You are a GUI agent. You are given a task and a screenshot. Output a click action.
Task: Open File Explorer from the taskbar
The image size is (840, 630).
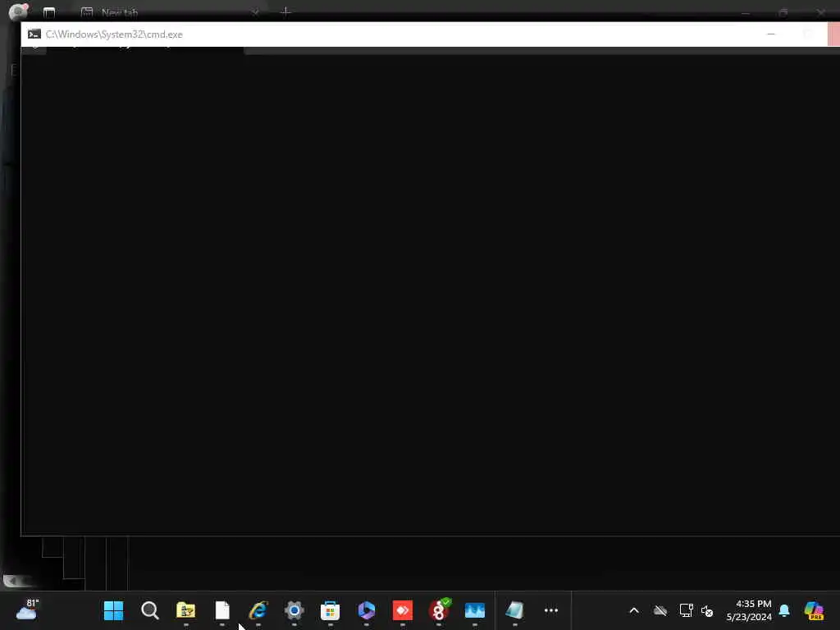pos(186,610)
